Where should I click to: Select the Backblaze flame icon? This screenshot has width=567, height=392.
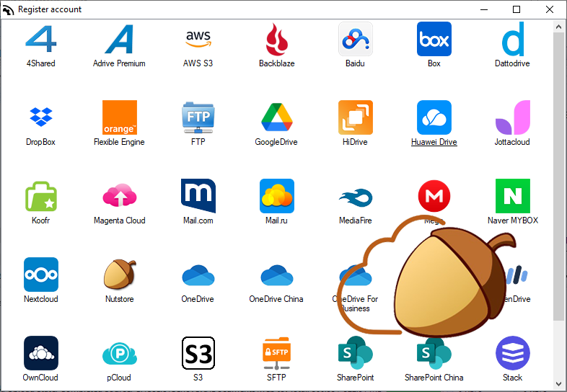coord(276,39)
